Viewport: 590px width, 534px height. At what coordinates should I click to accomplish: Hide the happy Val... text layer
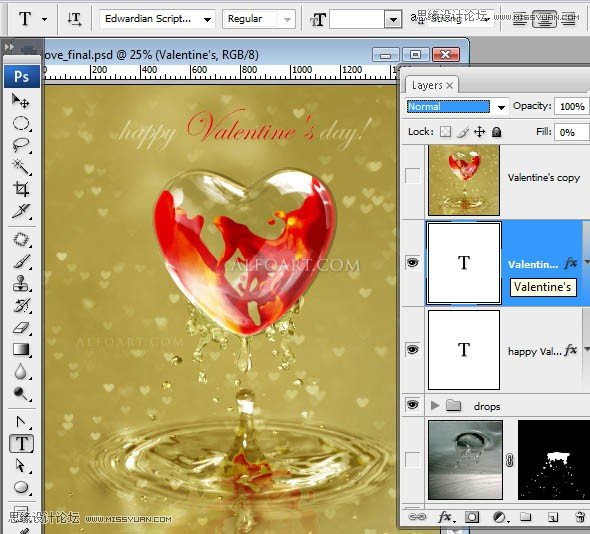click(x=412, y=350)
